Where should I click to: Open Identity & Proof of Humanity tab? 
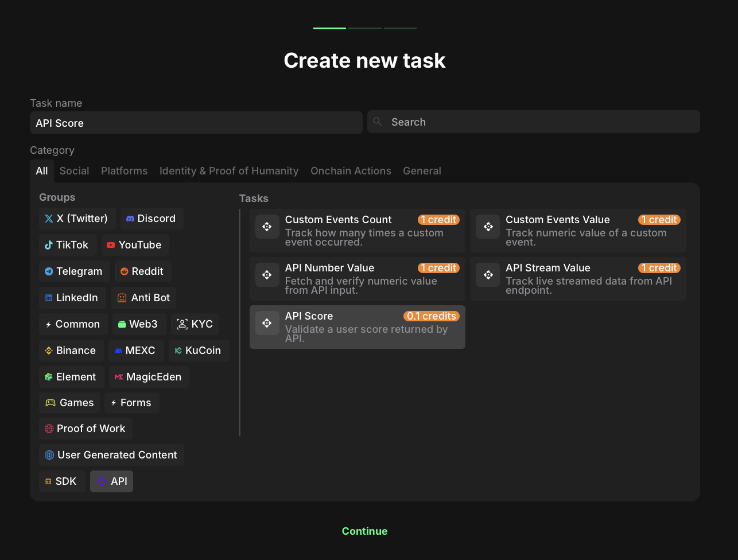(x=229, y=171)
